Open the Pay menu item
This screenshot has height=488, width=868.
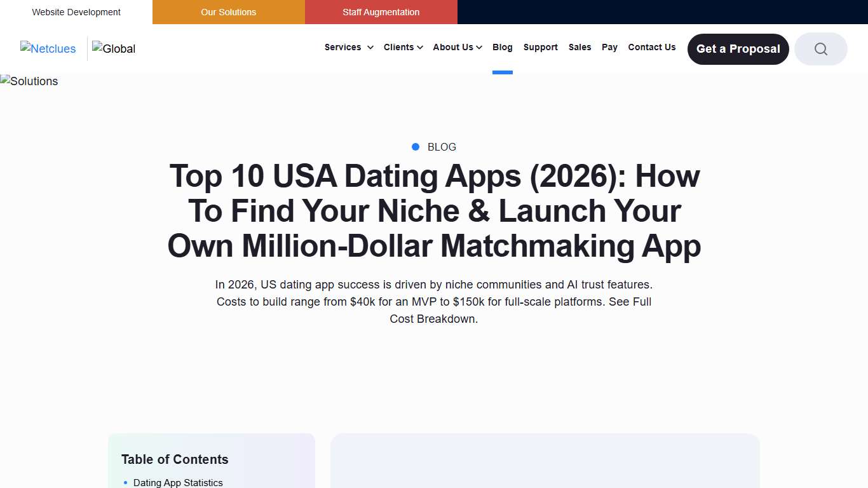(609, 47)
